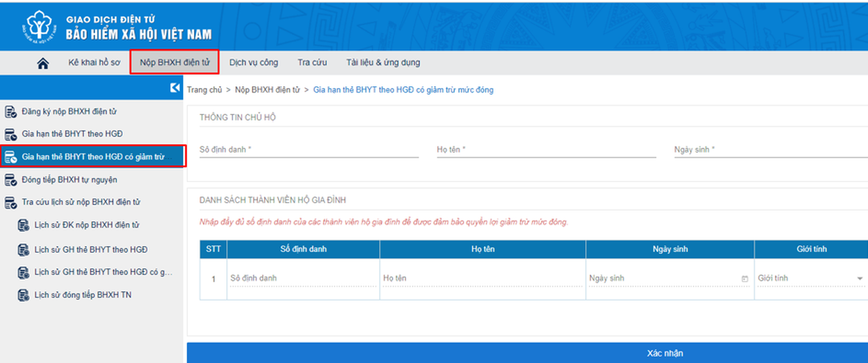Open the Tra cứu menu
The width and height of the screenshot is (868, 363).
(312, 63)
